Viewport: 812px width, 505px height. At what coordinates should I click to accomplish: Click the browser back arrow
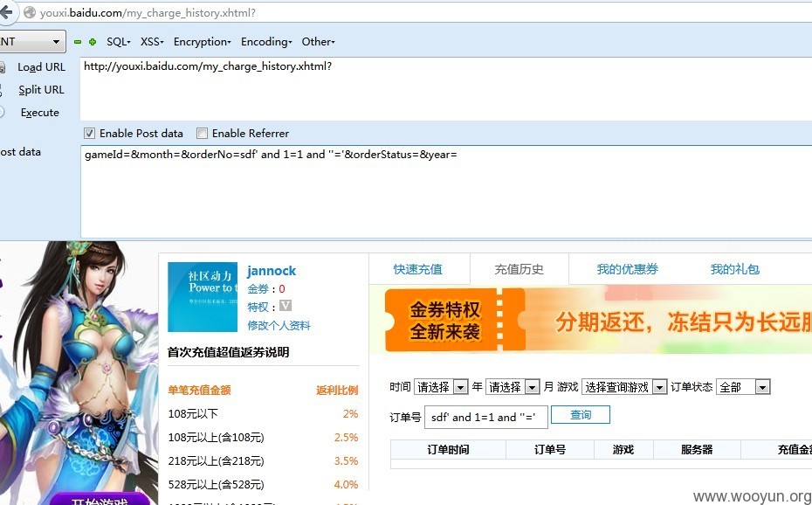click(x=6, y=12)
